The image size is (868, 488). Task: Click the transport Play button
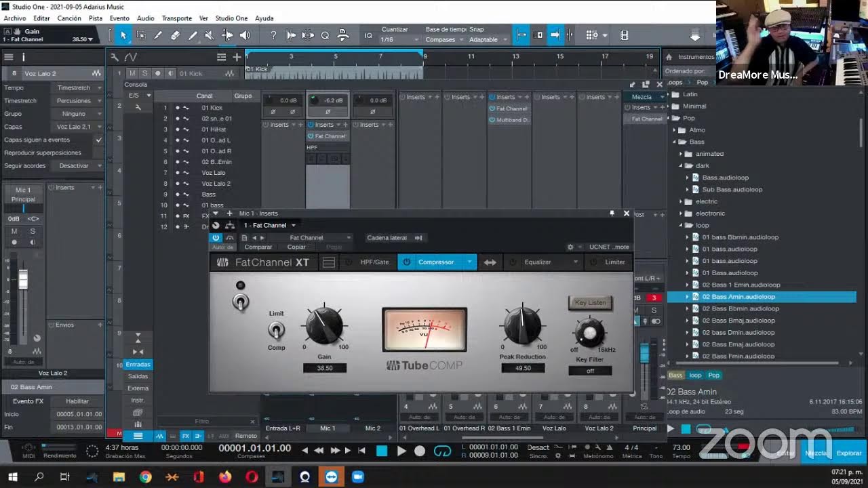401,451
